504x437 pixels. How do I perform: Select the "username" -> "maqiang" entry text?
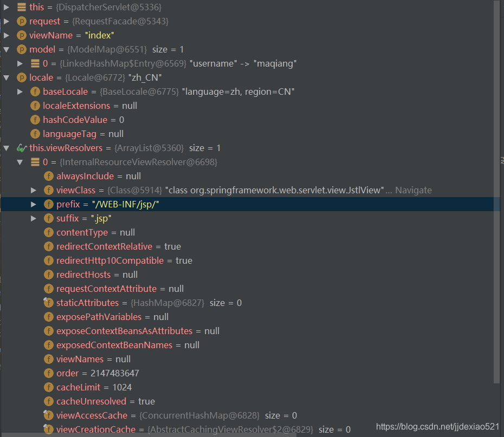tap(243, 63)
